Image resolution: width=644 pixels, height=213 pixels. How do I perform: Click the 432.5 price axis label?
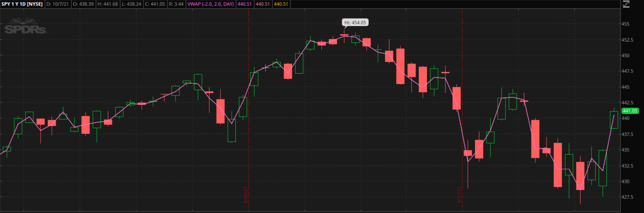(627, 165)
